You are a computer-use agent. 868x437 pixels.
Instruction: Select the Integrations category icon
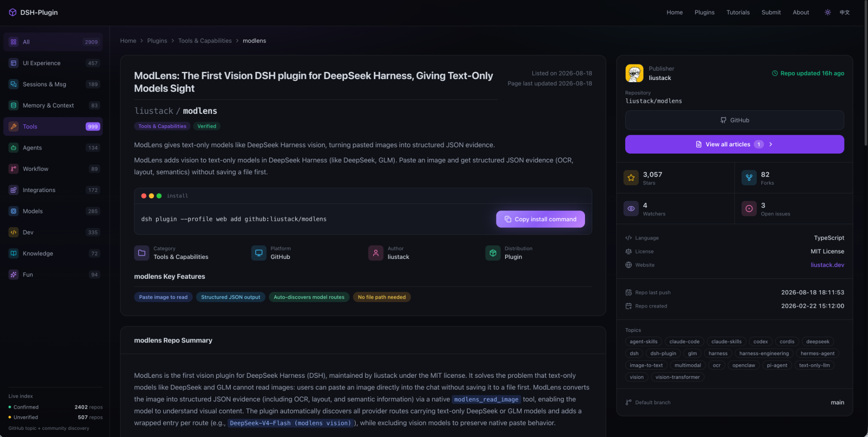click(14, 190)
